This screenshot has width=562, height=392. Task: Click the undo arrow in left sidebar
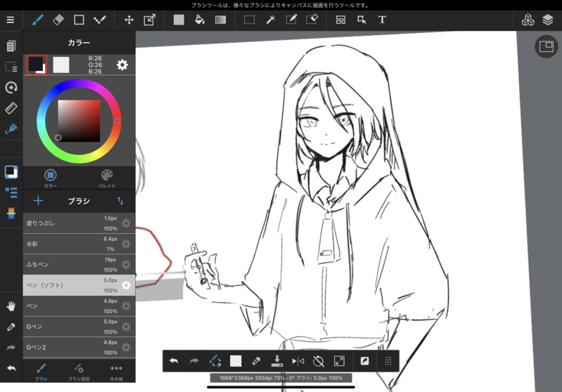pos(11,368)
